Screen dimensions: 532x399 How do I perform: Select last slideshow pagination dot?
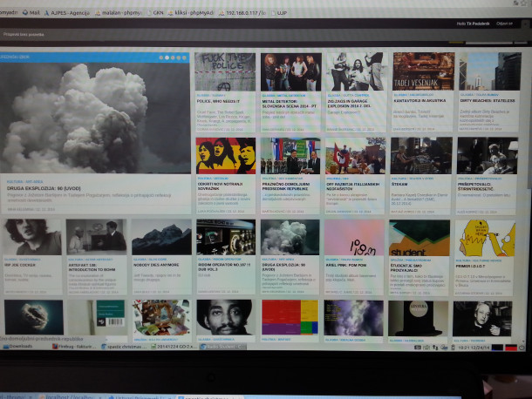(x=185, y=57)
